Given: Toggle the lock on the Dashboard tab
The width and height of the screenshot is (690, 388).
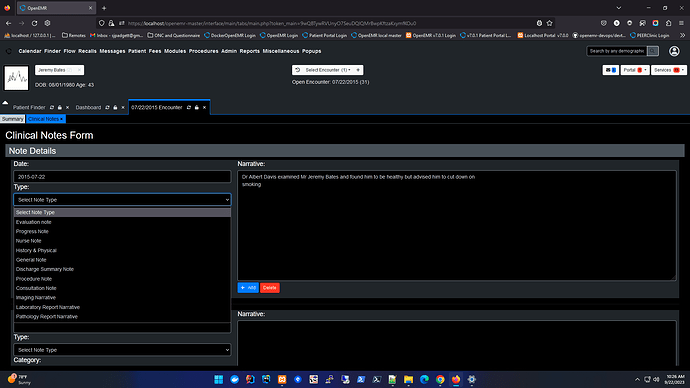Looking at the screenshot, I should point(115,107).
